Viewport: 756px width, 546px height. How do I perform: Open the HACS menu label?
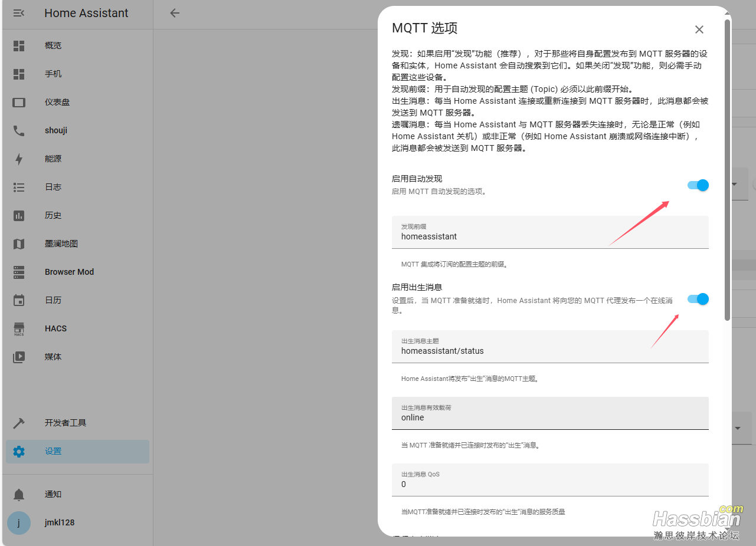tap(55, 328)
